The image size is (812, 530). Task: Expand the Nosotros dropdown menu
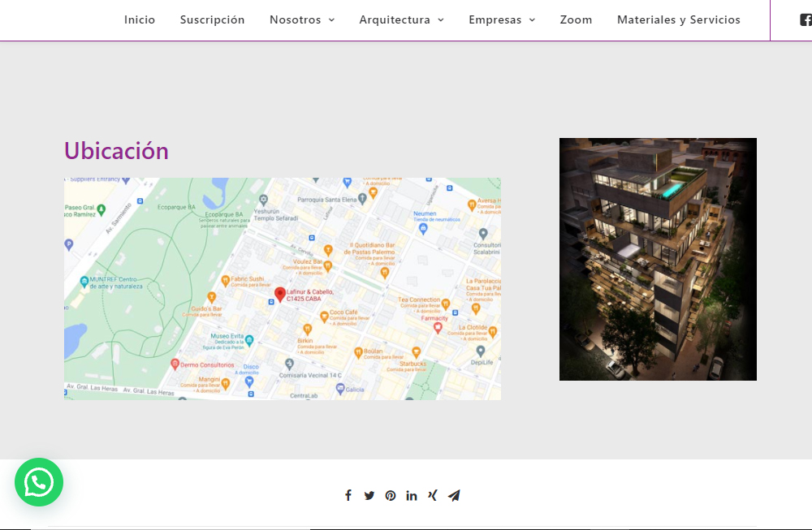302,19
